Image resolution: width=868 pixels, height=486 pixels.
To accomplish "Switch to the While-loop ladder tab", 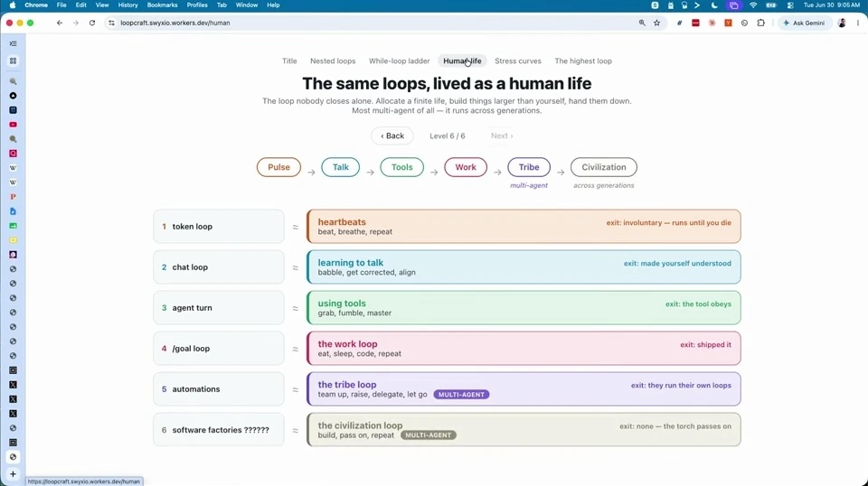I will point(399,61).
